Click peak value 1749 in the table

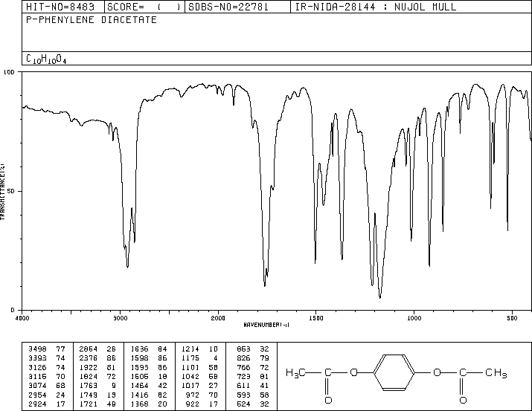pos(89,395)
